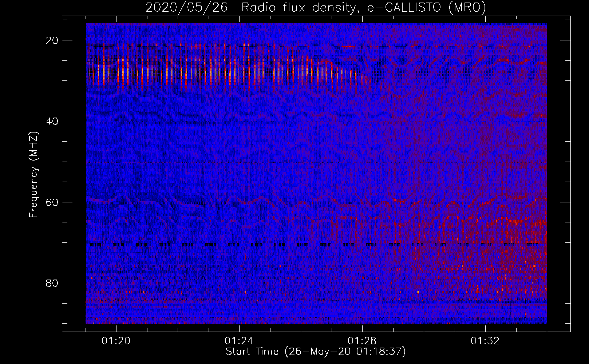Select the 01:28 time tick label
The image size is (589, 364).
362,341
